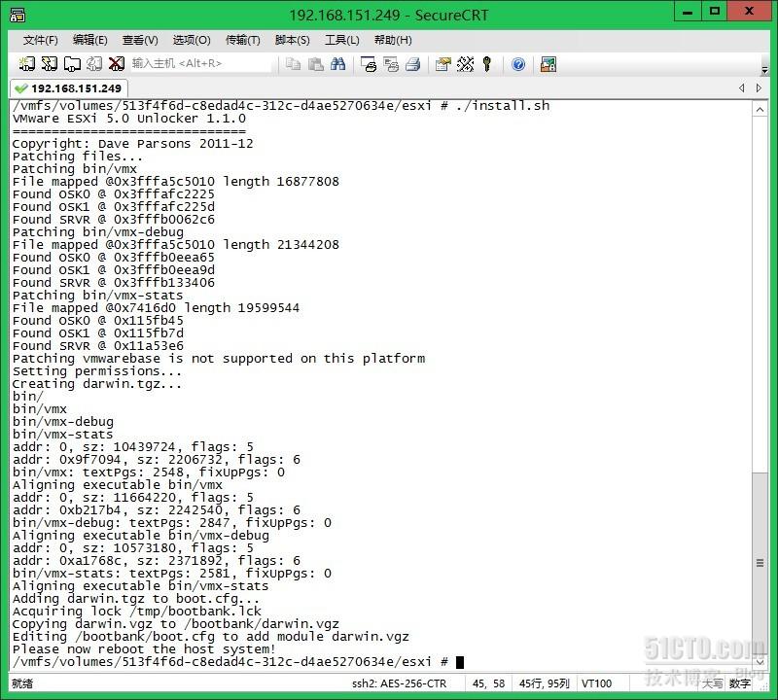Click the Reconnect toolbar icon
The height and width of the screenshot is (700, 778).
(93, 64)
